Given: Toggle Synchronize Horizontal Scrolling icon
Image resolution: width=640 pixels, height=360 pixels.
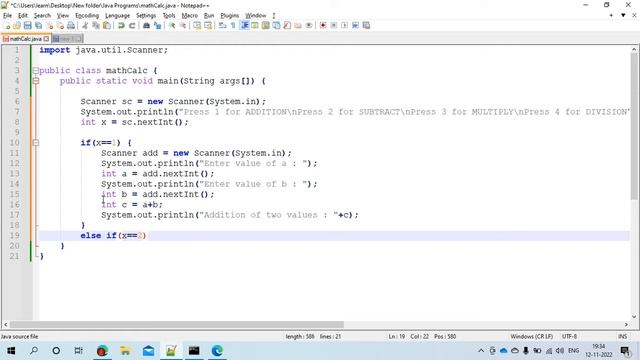Looking at the screenshot, I should pyautogui.click(x=208, y=25).
